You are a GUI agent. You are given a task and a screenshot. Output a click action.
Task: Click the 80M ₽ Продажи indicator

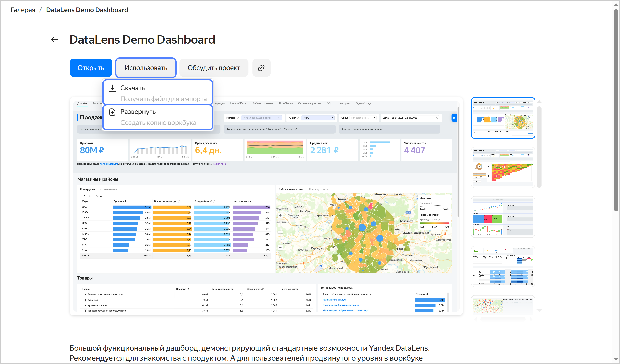[x=92, y=150]
